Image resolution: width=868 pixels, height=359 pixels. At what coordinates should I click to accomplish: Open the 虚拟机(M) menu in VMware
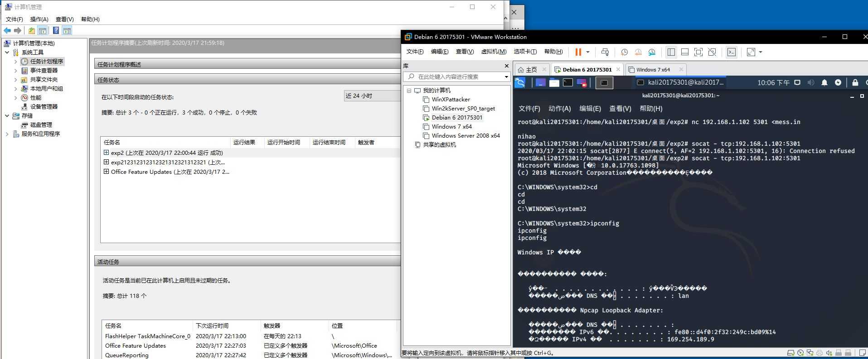[494, 52]
